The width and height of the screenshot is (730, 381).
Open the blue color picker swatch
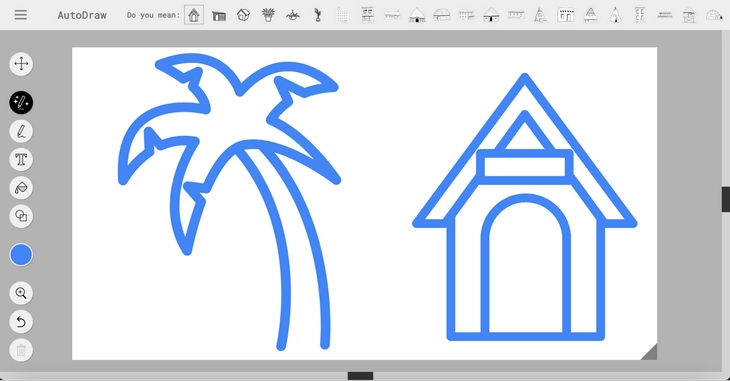(21, 255)
